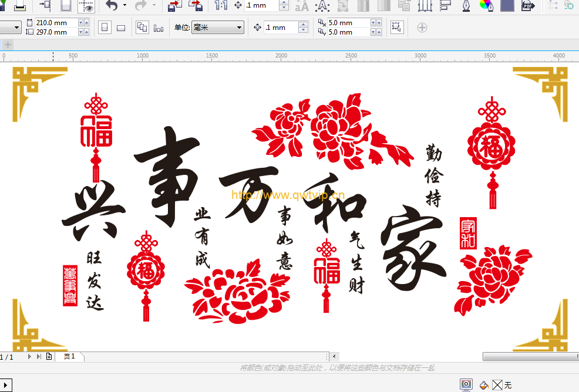Select landscape page orientation

[x=121, y=28]
